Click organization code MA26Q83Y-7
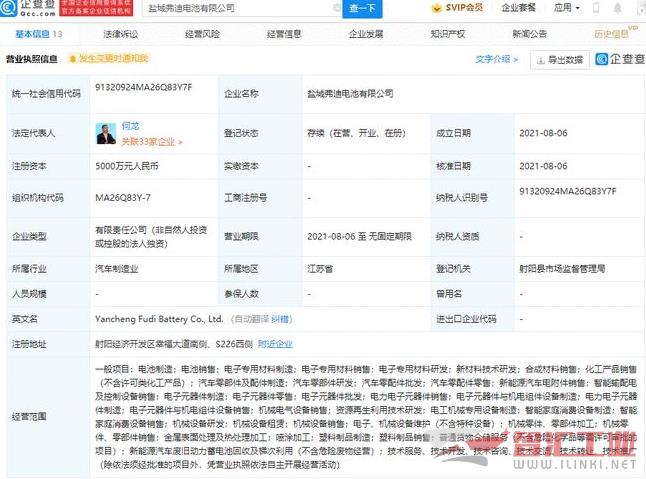This screenshot has height=479, width=646. pyautogui.click(x=123, y=198)
